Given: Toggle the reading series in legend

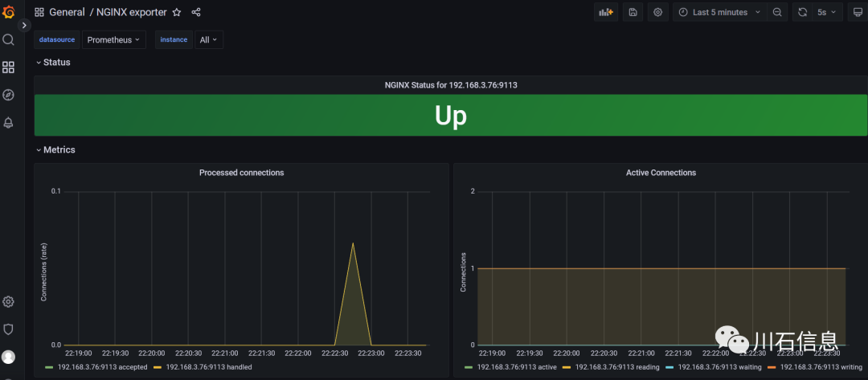Looking at the screenshot, I should click(617, 366).
